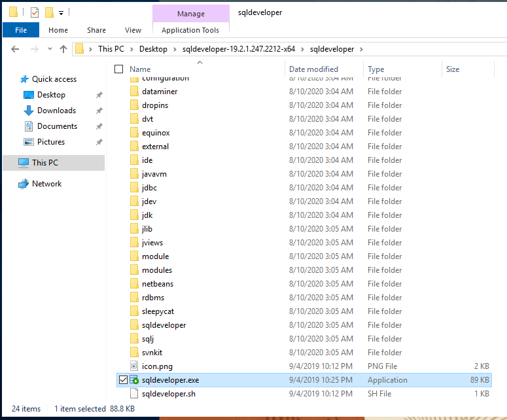Select the module folder name
Screen dimensions: 507x420
pyautogui.click(x=156, y=256)
